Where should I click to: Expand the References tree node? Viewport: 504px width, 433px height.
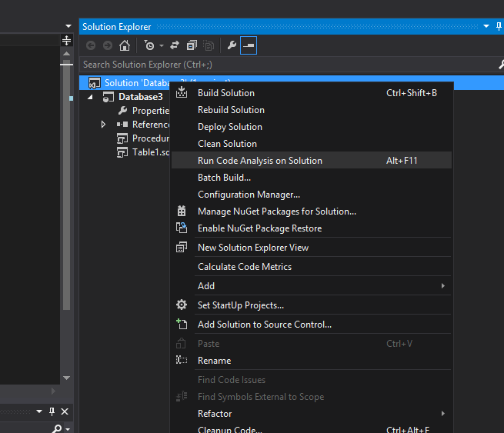pyautogui.click(x=104, y=125)
